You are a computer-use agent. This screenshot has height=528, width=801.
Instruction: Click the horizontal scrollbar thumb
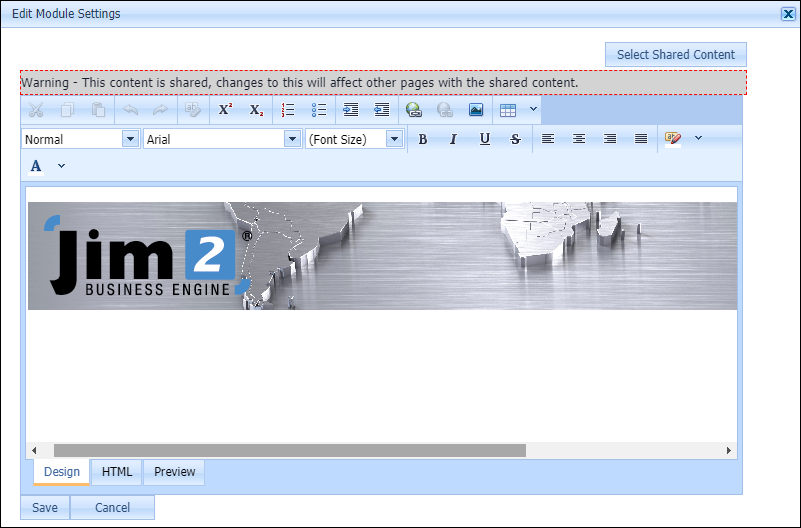tap(290, 450)
